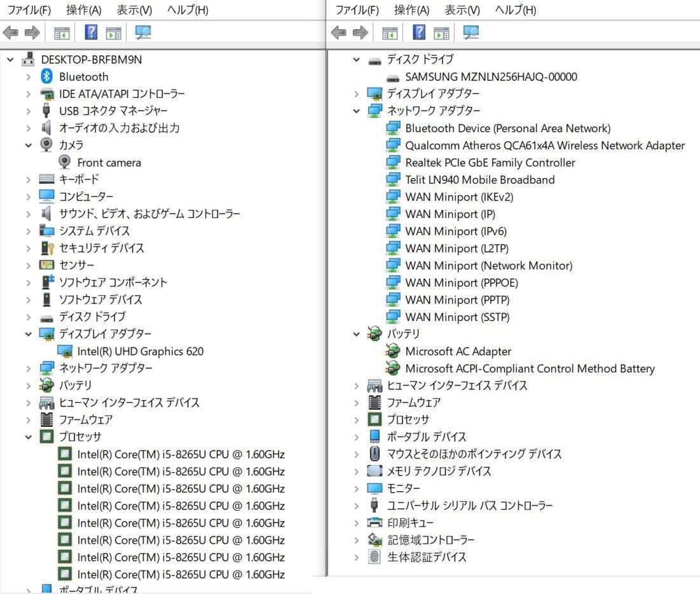Open ヘルプ(H) menu in left window
This screenshot has height=594, width=700.
(x=188, y=10)
